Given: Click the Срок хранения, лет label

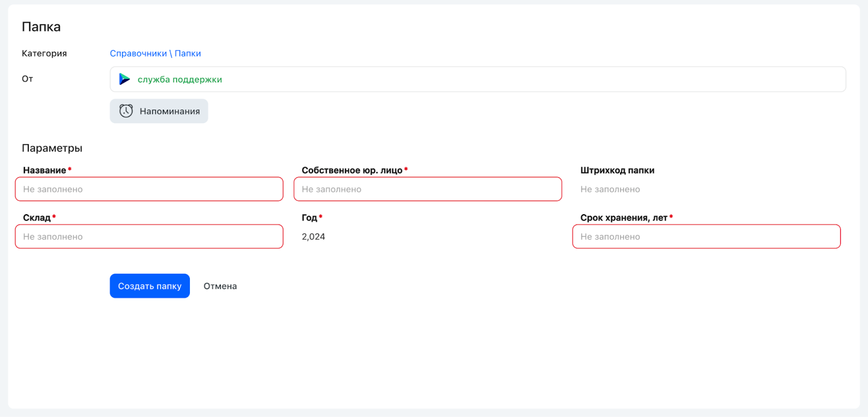Looking at the screenshot, I should (x=624, y=217).
